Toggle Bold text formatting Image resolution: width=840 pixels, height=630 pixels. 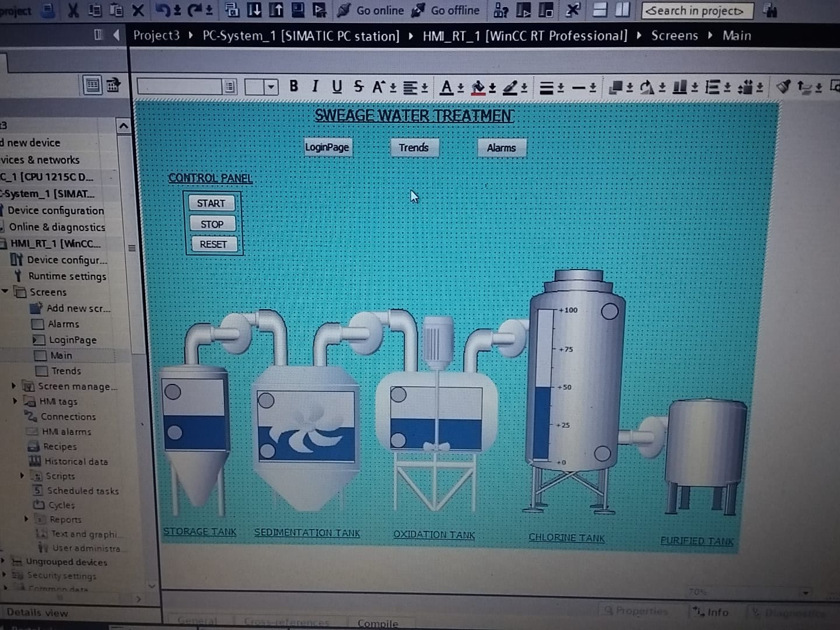[293, 86]
